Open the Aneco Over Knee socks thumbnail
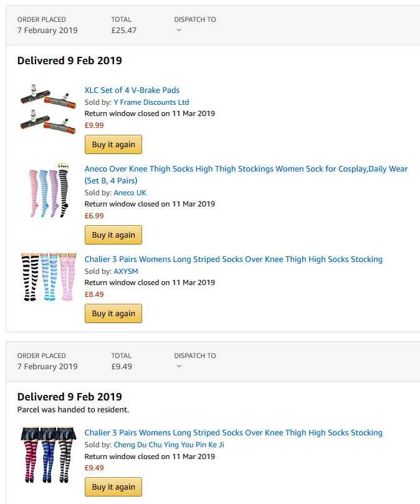This screenshot has width=420, height=504. click(x=49, y=190)
